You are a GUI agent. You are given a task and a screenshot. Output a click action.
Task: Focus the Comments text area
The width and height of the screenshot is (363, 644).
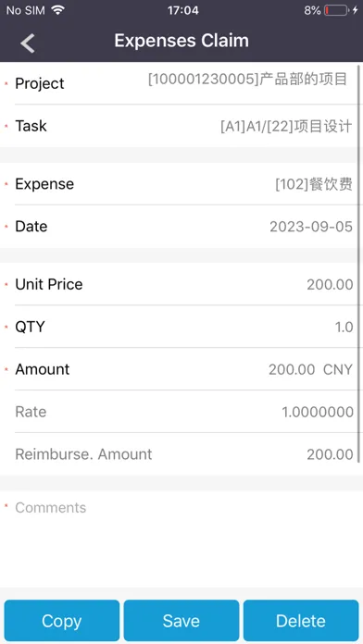(181, 539)
